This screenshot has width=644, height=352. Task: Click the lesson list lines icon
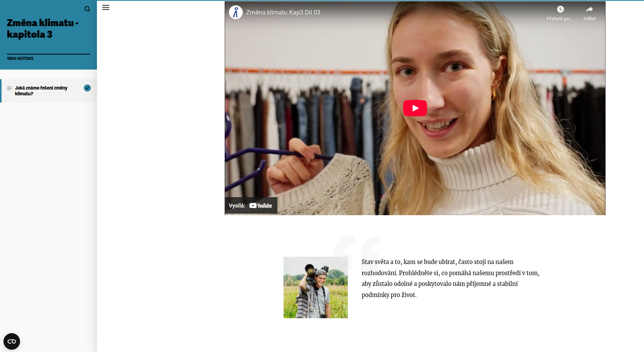[9, 88]
